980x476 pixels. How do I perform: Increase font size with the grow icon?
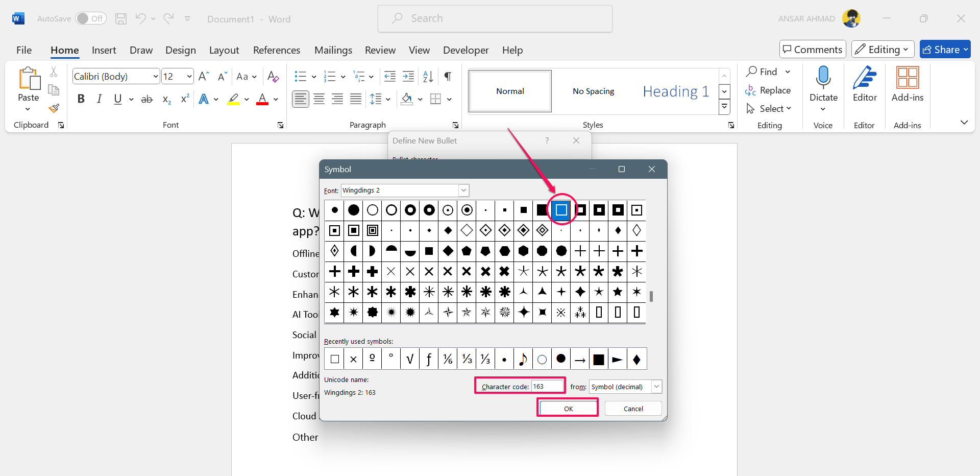coord(204,77)
